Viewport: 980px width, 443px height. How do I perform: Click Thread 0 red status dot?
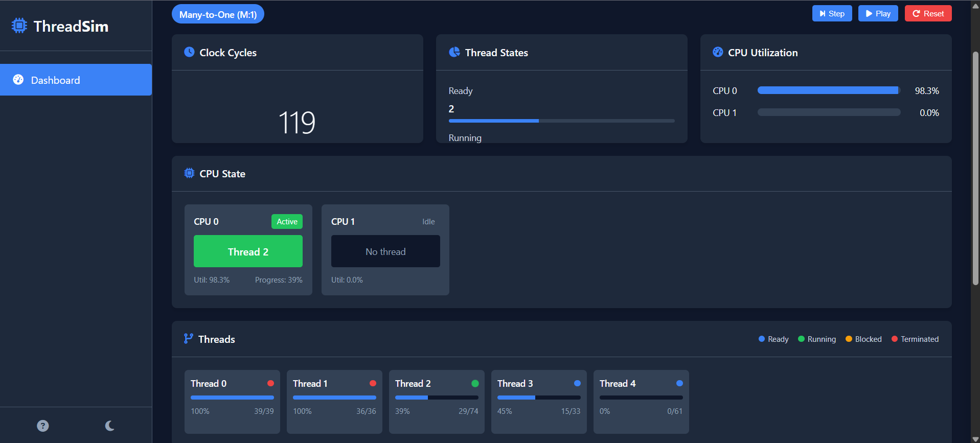pyautogui.click(x=270, y=383)
